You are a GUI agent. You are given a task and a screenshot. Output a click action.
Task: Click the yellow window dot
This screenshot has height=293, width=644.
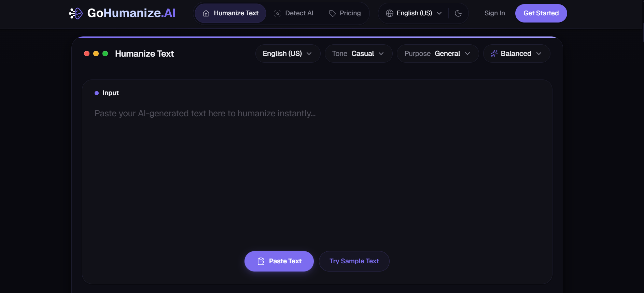click(x=96, y=54)
